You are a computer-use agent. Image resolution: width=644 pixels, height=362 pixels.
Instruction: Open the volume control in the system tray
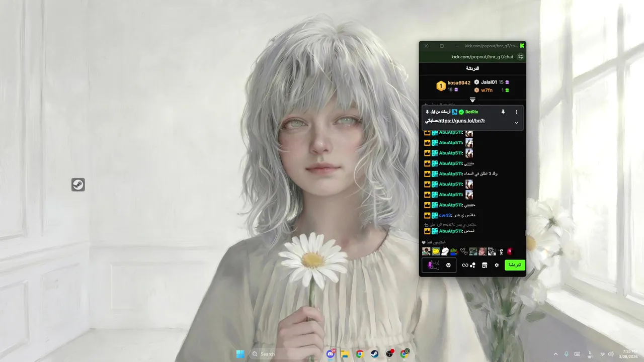(610, 354)
